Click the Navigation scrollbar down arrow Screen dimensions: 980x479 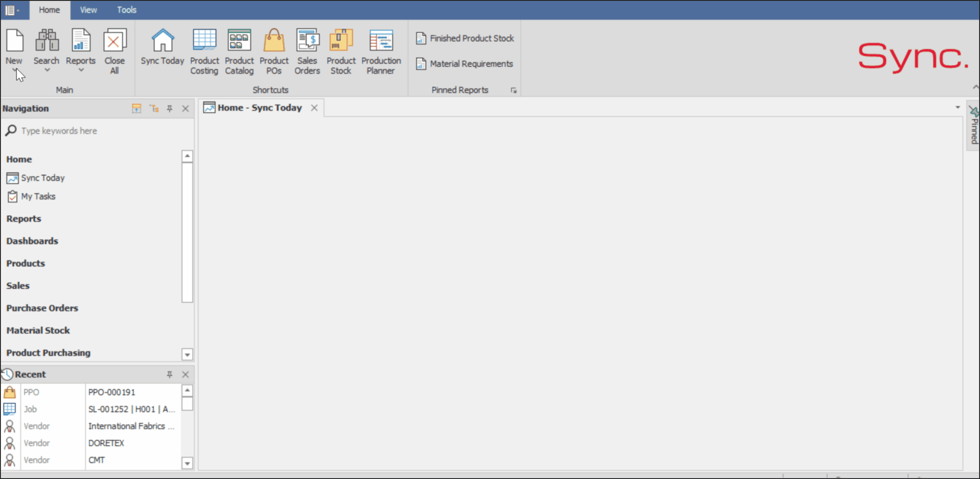(x=187, y=355)
